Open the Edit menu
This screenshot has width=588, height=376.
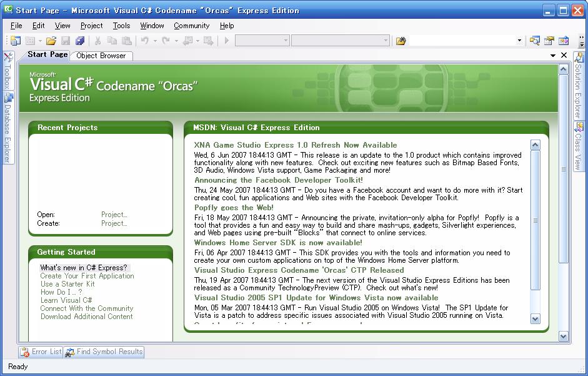(38, 26)
